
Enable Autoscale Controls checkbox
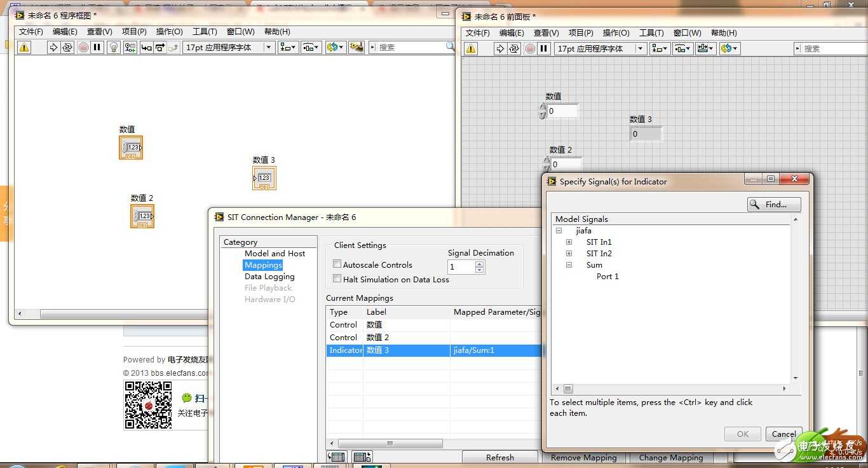click(337, 264)
